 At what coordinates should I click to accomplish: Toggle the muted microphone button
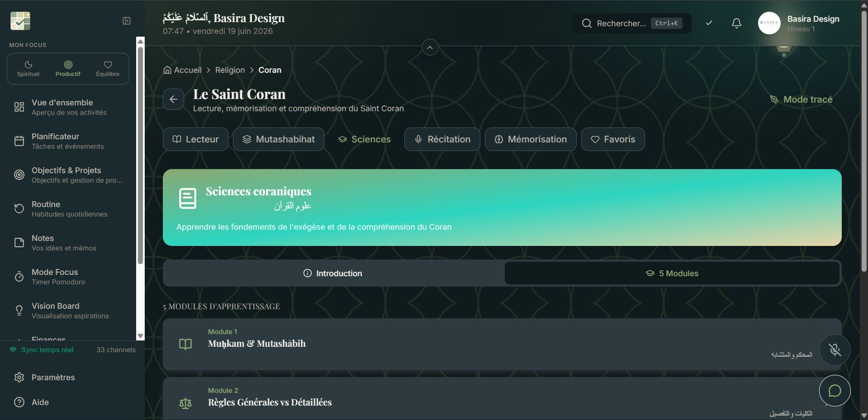click(835, 350)
